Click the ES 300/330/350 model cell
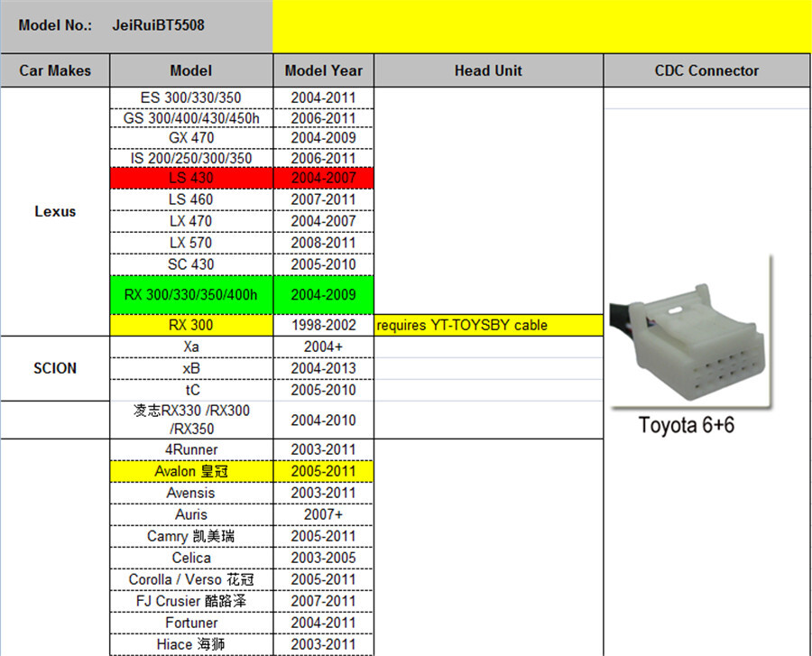The width and height of the screenshot is (812, 656). tap(191, 97)
